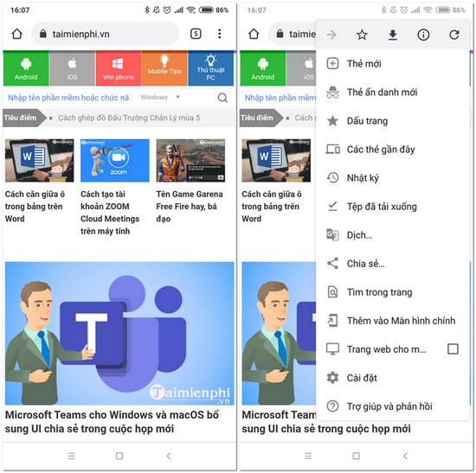Open the Thủ thuật PC category tab

click(x=210, y=68)
